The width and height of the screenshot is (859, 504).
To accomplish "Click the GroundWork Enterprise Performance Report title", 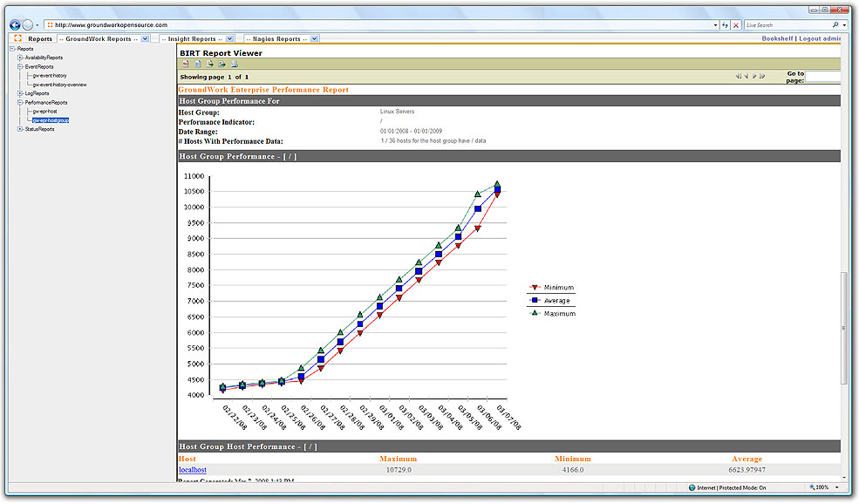I will [x=263, y=90].
